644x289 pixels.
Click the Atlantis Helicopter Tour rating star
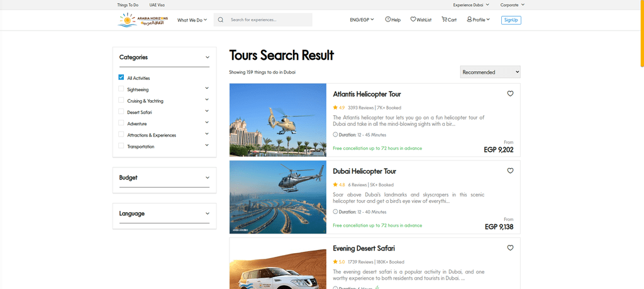tap(335, 108)
